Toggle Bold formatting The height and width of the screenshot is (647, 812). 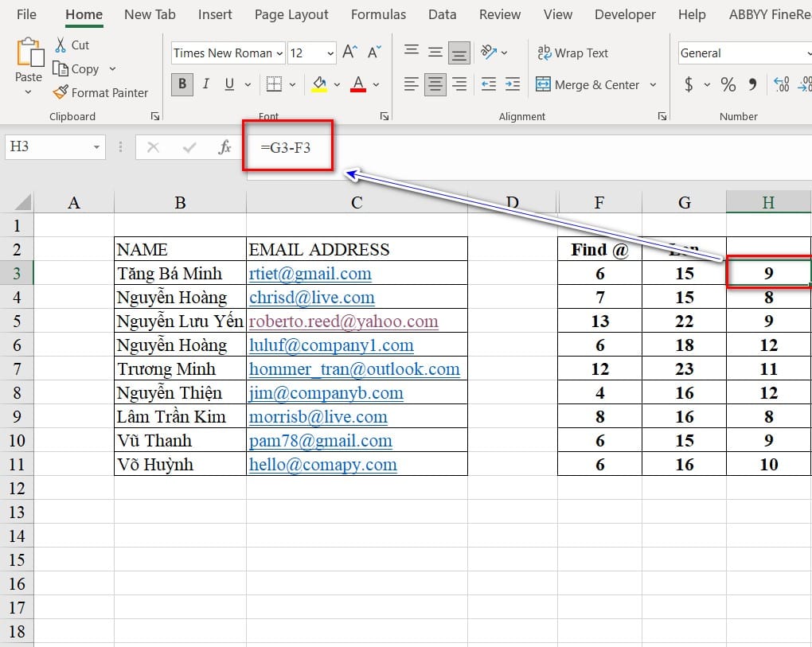[182, 84]
